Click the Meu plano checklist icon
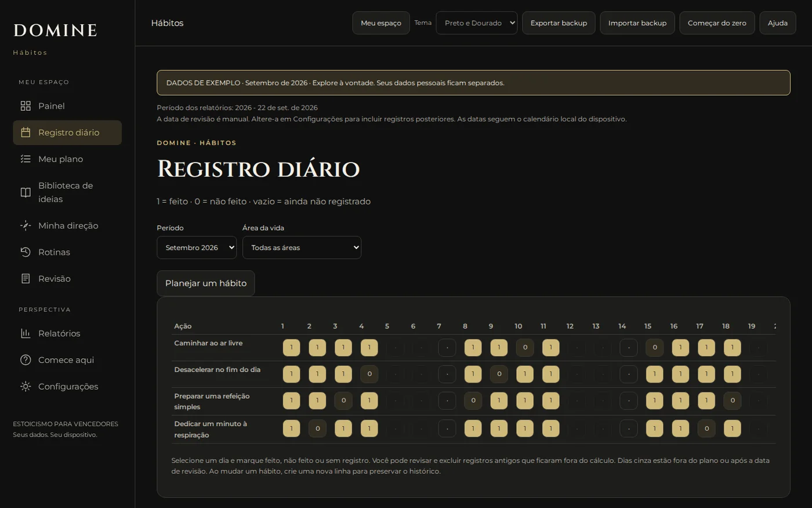The height and width of the screenshot is (508, 812). (26, 159)
